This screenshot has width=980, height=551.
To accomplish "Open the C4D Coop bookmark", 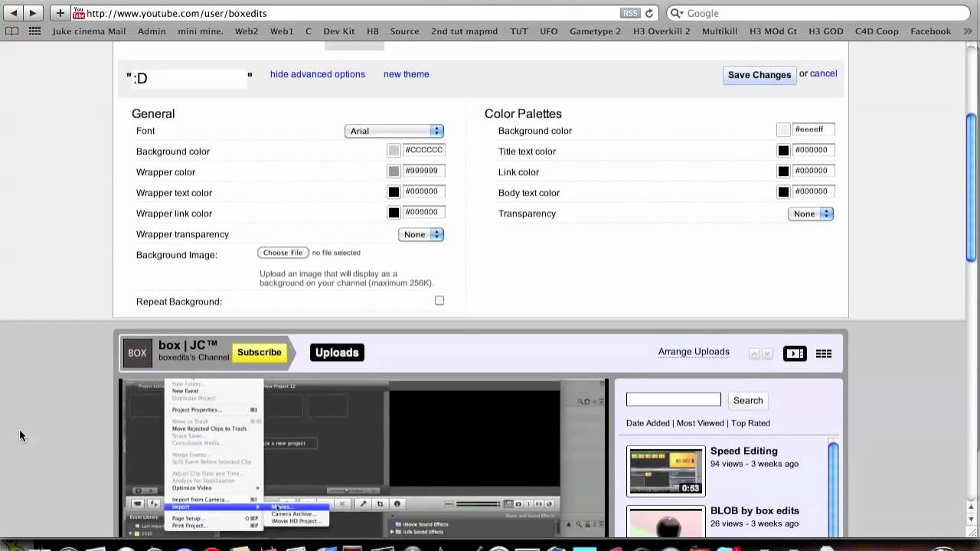I will (877, 31).
